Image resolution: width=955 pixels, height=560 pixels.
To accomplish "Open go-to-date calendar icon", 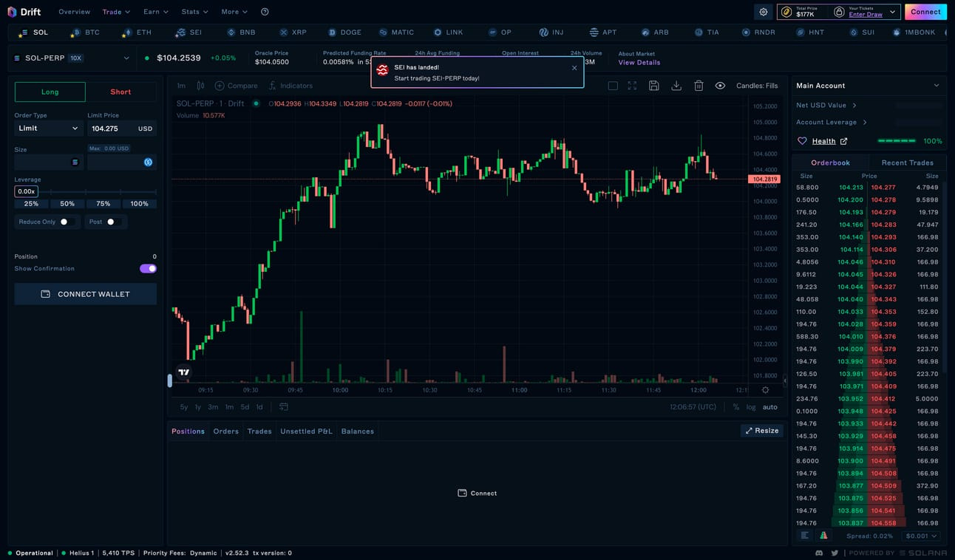I will [284, 407].
